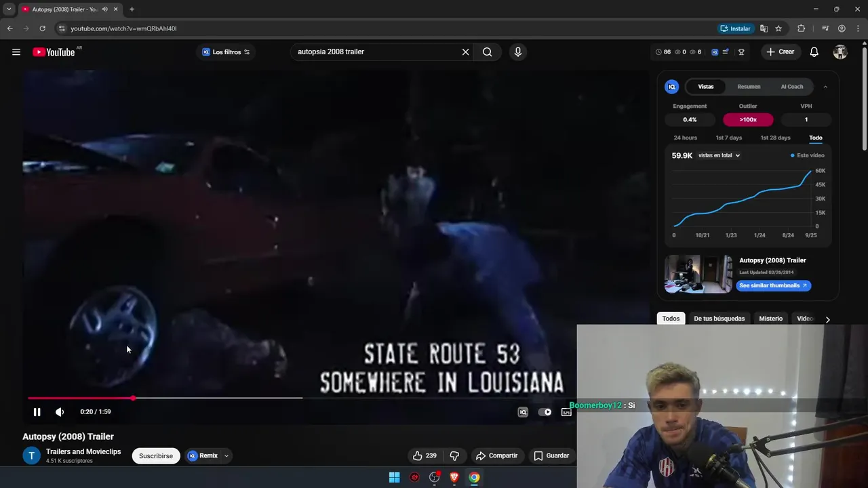The height and width of the screenshot is (488, 868).
Task: Select De tus búsquedas chip
Action: pyautogui.click(x=719, y=319)
